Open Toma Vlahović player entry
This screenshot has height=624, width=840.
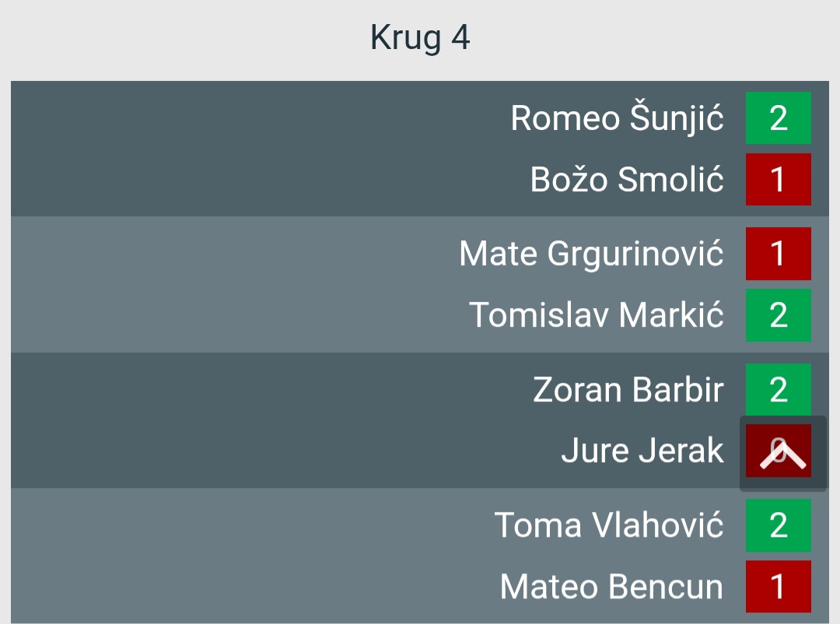pos(608,525)
